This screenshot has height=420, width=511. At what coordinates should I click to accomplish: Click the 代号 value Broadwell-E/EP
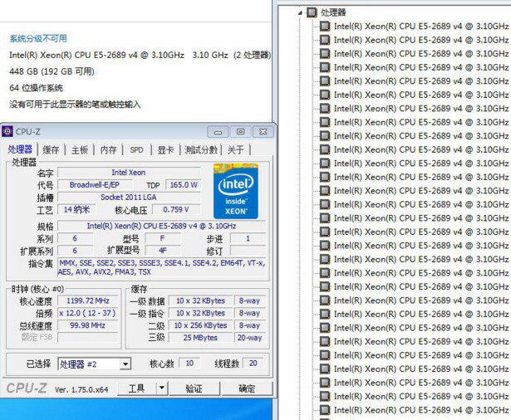coord(95,185)
